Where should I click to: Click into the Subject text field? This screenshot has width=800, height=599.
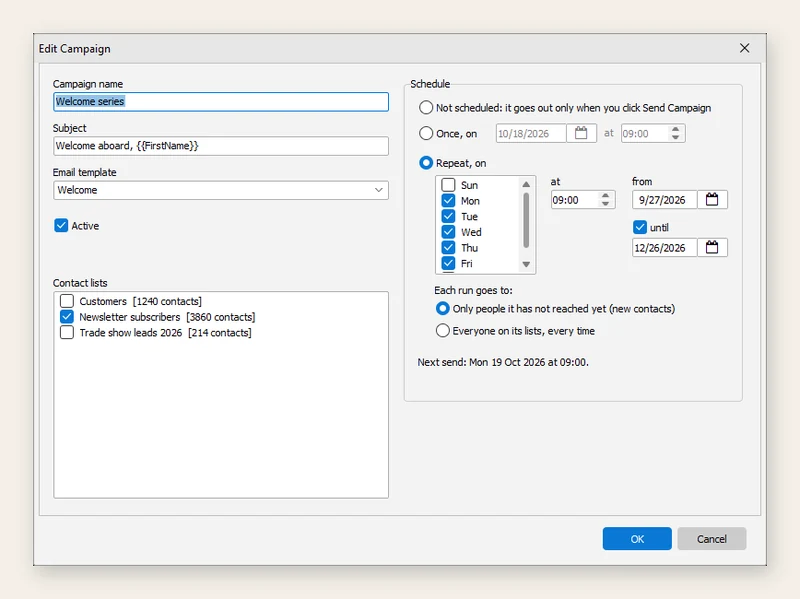pyautogui.click(x=221, y=146)
